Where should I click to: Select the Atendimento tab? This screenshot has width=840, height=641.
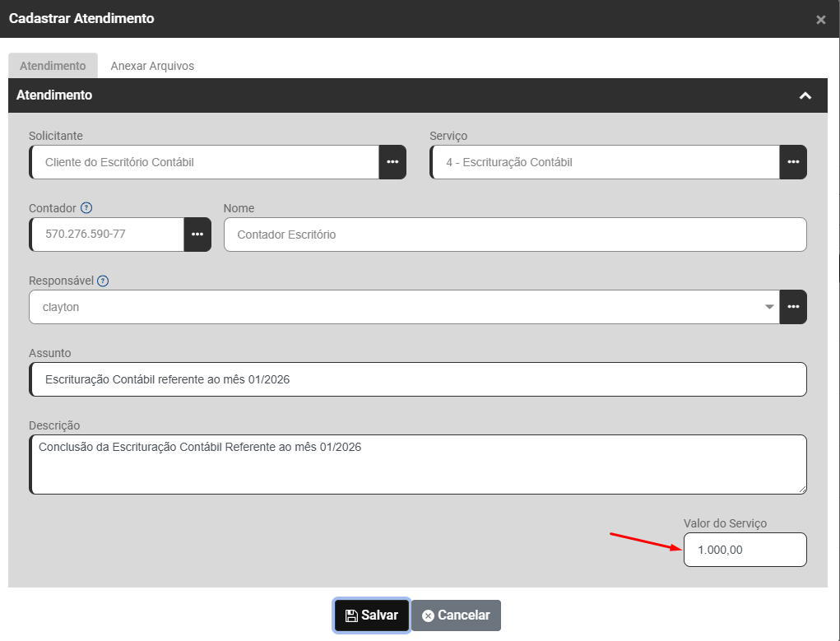pos(53,66)
